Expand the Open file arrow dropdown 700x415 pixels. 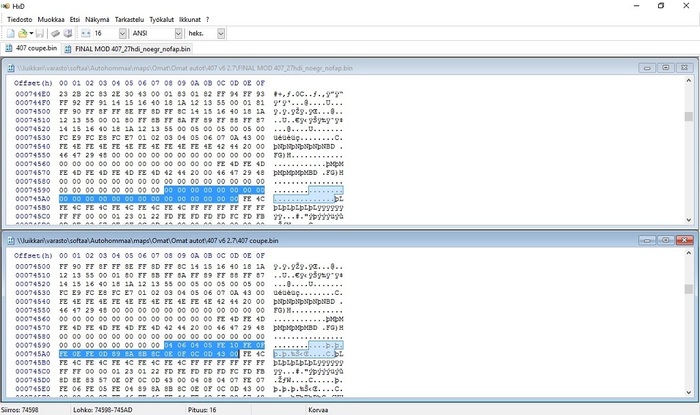29,33
